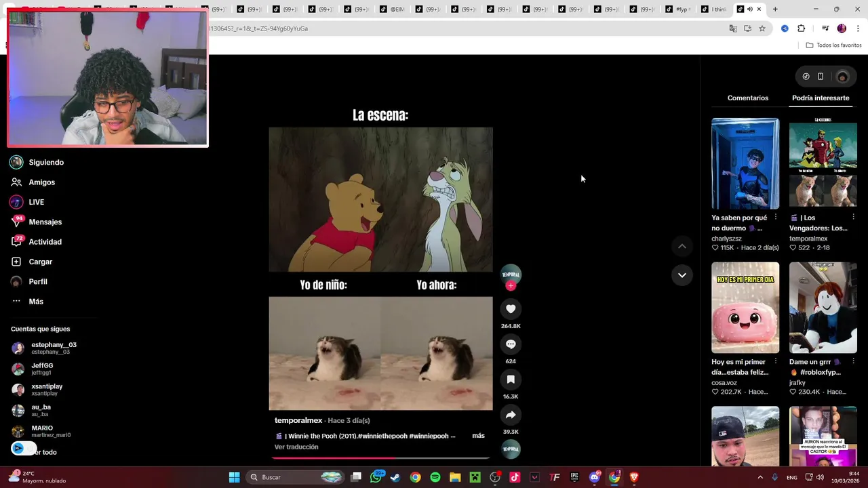Switch to the Podría interesarte tab

click(821, 98)
